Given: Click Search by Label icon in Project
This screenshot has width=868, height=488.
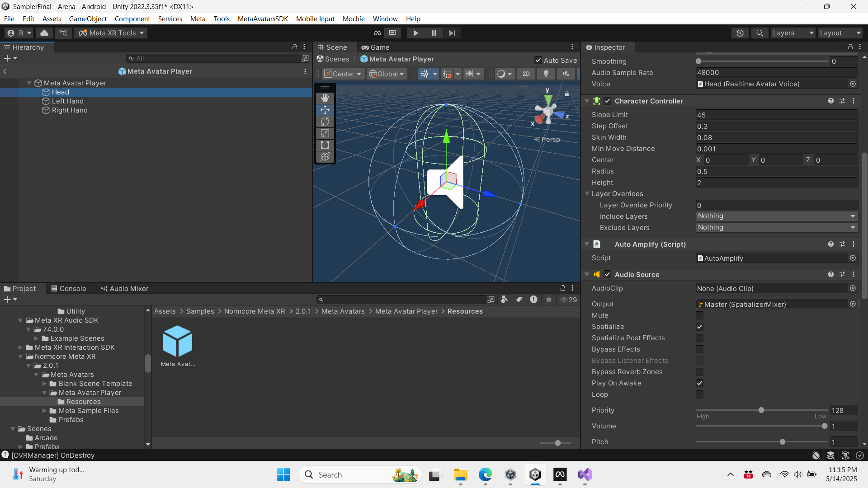Looking at the screenshot, I should click(x=519, y=300).
